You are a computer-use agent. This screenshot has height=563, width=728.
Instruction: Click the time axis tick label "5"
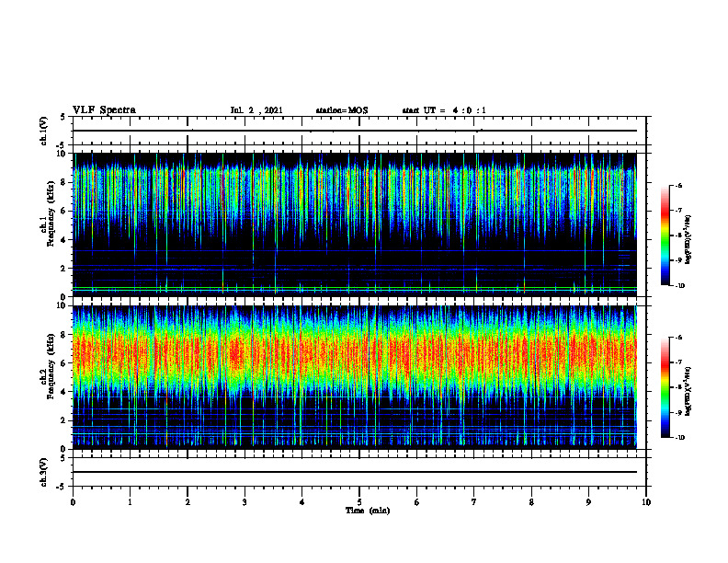coord(359,502)
